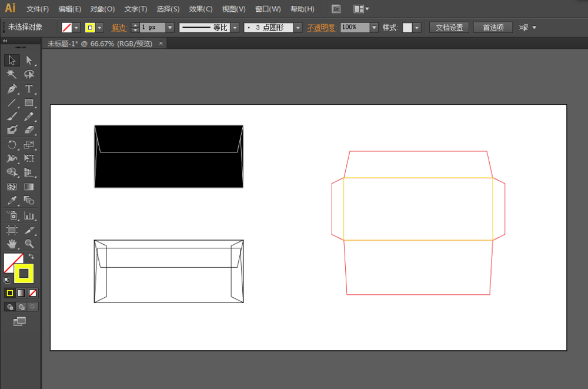Choose the Direct Selection tool
The width and height of the screenshot is (588, 389).
pyautogui.click(x=29, y=60)
